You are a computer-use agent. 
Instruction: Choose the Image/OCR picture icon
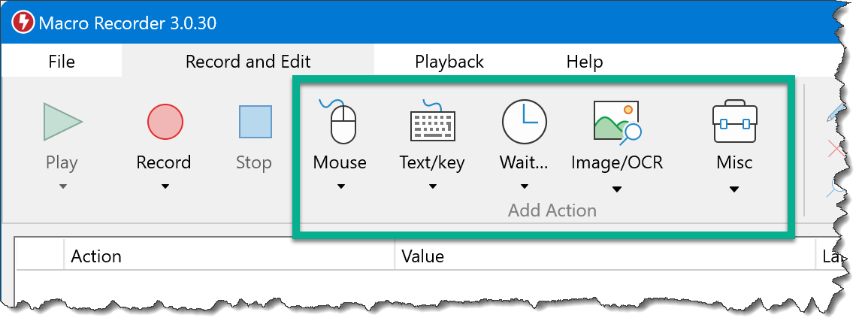(616, 122)
